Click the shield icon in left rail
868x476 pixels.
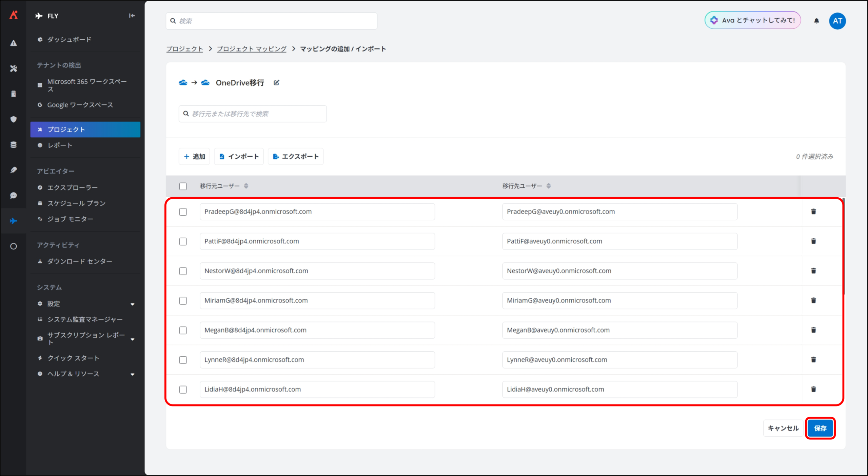(14, 119)
